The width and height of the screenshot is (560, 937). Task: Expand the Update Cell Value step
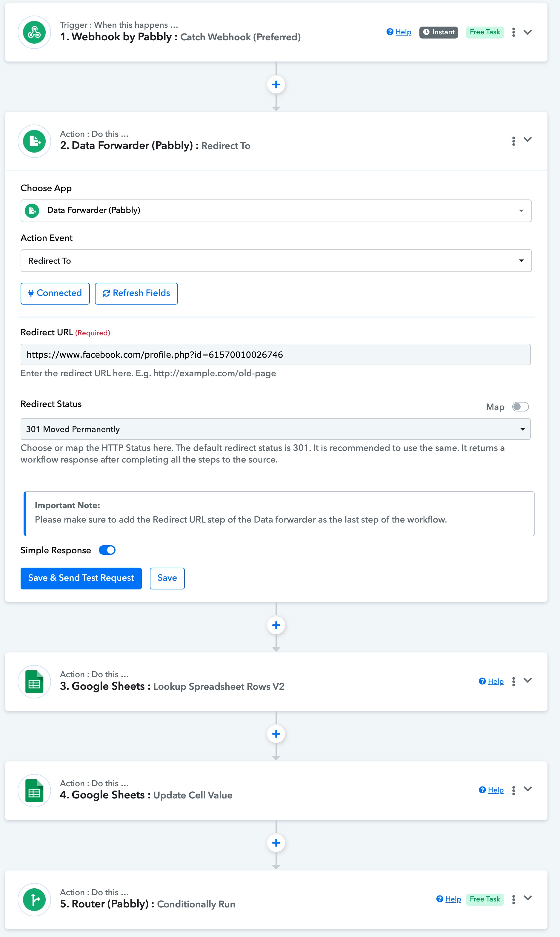(527, 789)
